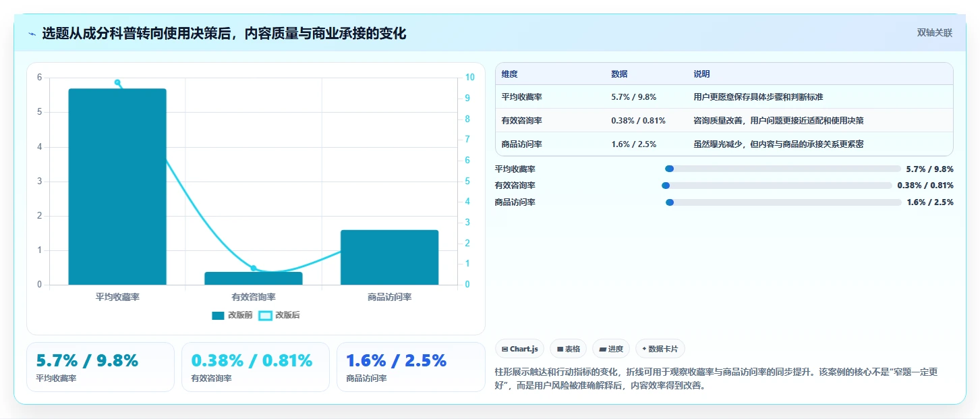Toggle the 改版前 legend swatch
The height and width of the screenshot is (419, 980).
pyautogui.click(x=218, y=315)
